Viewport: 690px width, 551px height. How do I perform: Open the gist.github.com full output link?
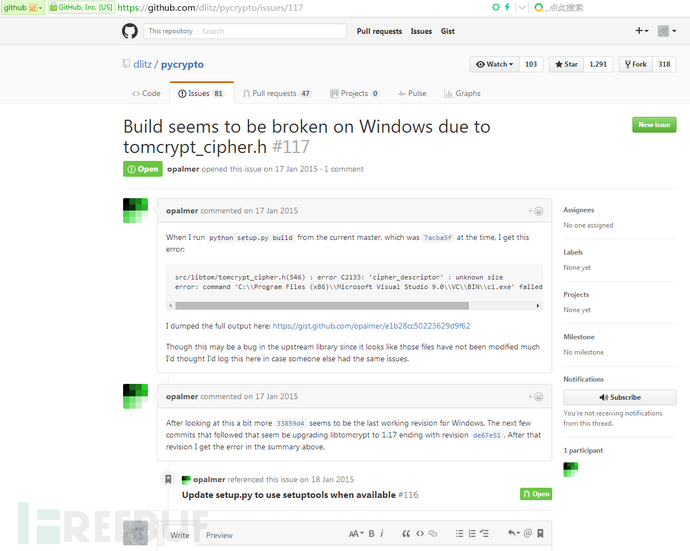[x=371, y=326]
